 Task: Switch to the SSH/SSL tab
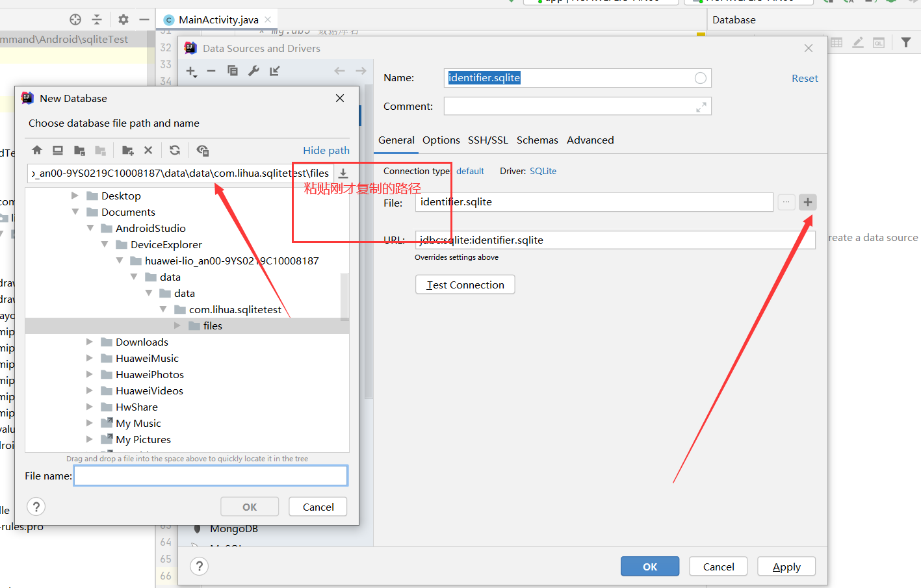pos(488,140)
